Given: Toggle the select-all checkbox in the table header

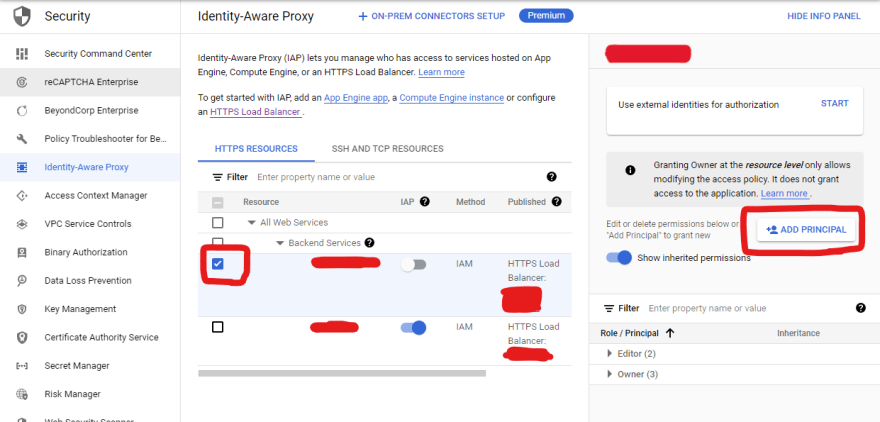Looking at the screenshot, I should coord(218,203).
